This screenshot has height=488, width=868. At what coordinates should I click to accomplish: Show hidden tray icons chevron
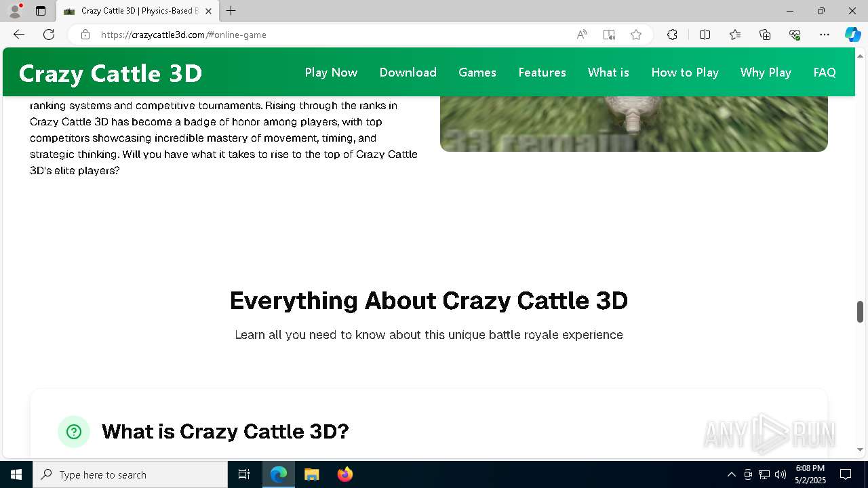point(731,474)
